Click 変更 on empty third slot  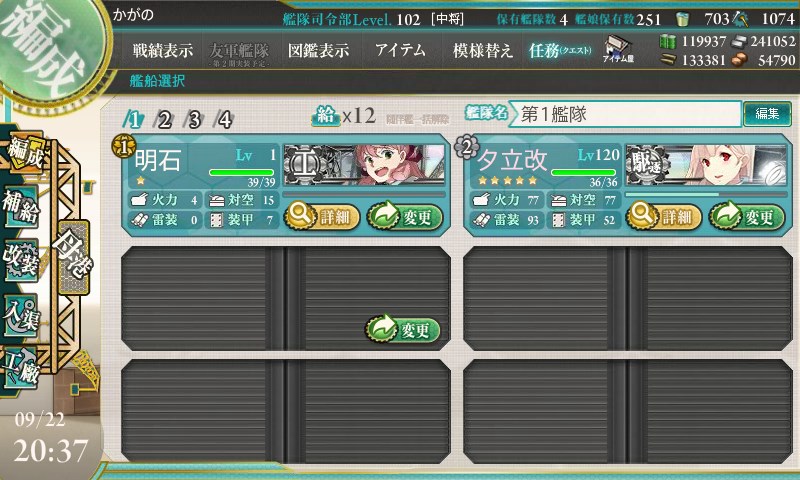coord(403,330)
